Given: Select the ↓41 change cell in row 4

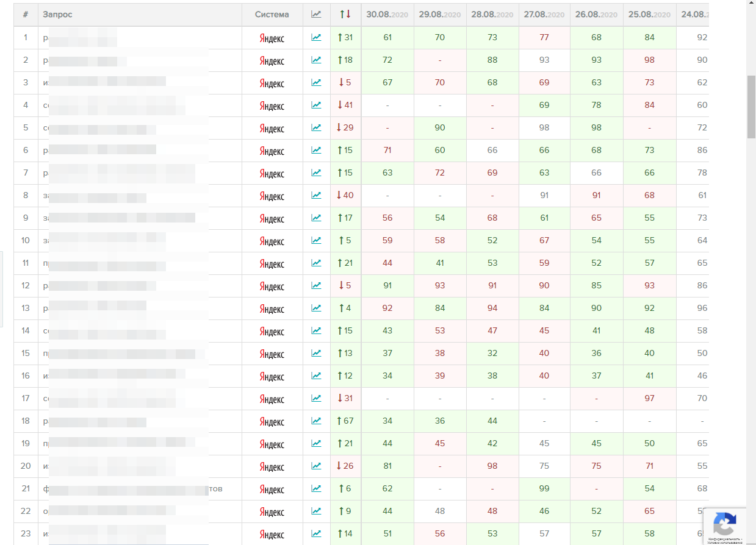Looking at the screenshot, I should tap(345, 105).
